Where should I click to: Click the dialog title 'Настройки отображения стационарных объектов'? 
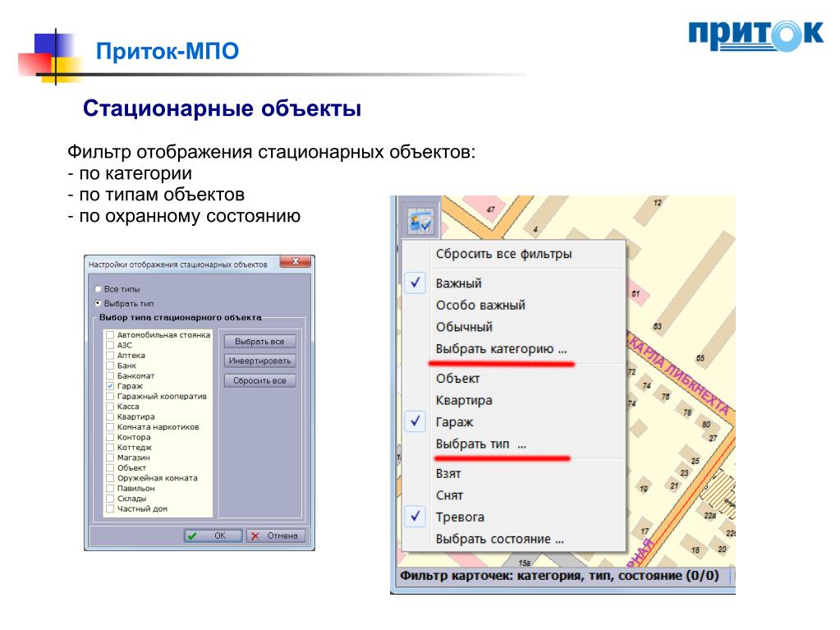coord(178,264)
